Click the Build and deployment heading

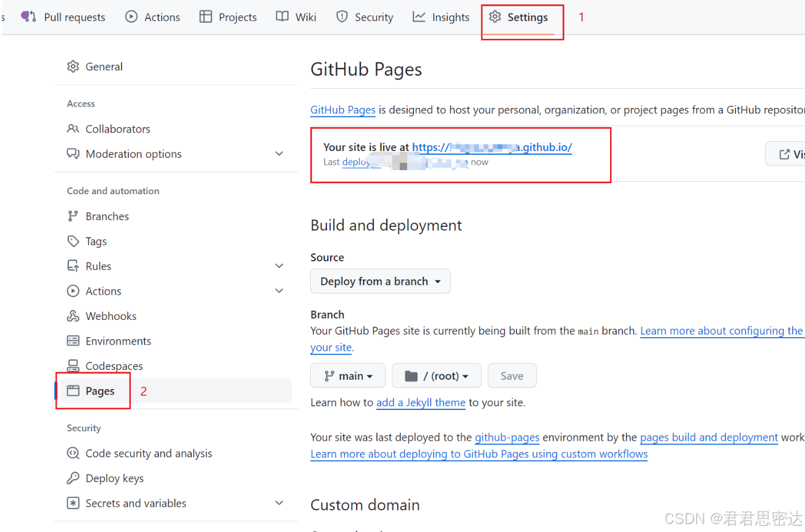point(386,225)
